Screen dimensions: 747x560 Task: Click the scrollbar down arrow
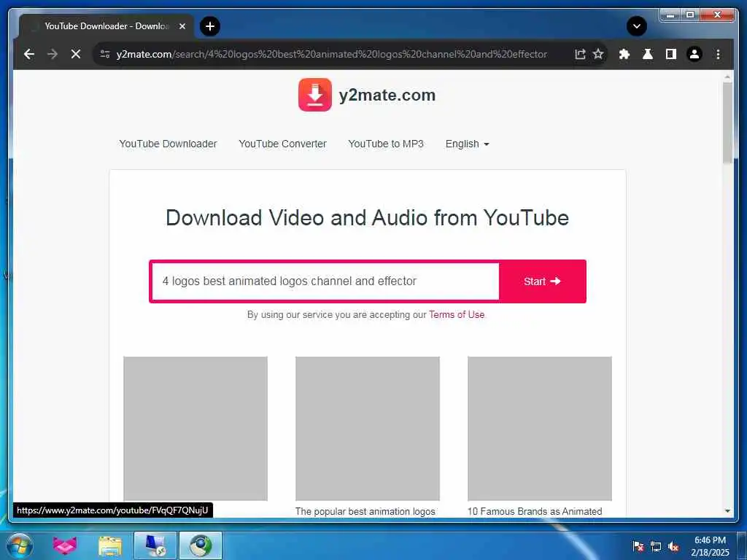[x=727, y=511]
